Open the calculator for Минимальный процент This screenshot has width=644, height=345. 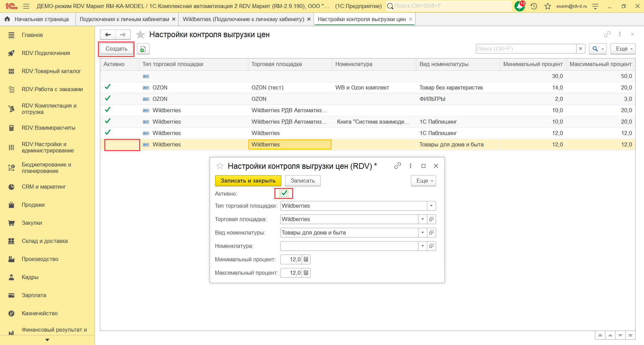[x=306, y=260]
